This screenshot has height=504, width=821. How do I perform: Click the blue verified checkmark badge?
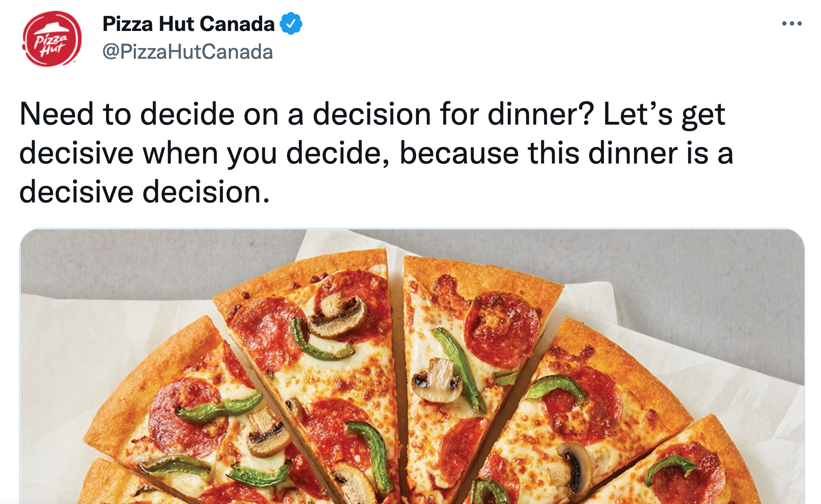coord(291,24)
